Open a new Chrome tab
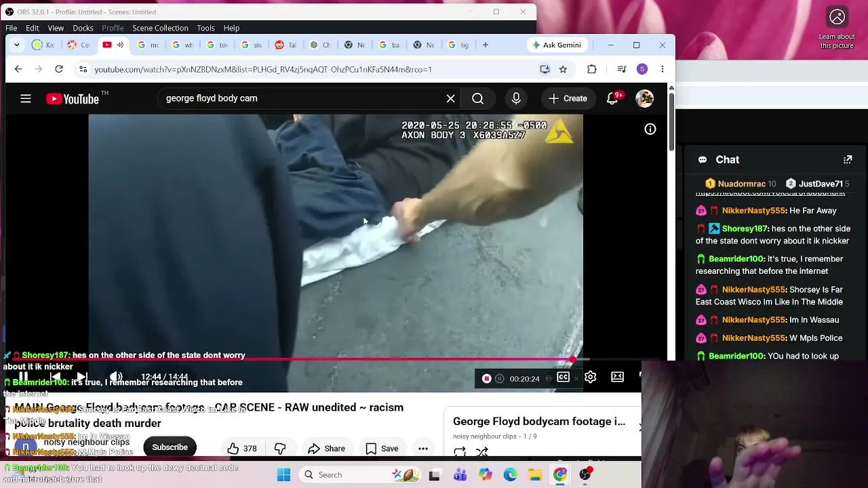 tap(486, 45)
